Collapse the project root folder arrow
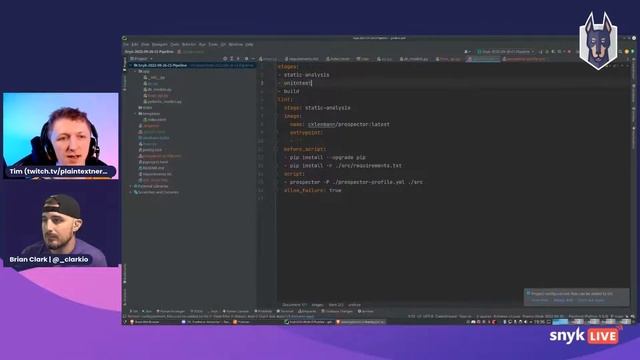This screenshot has height=360, width=640. coord(131,65)
